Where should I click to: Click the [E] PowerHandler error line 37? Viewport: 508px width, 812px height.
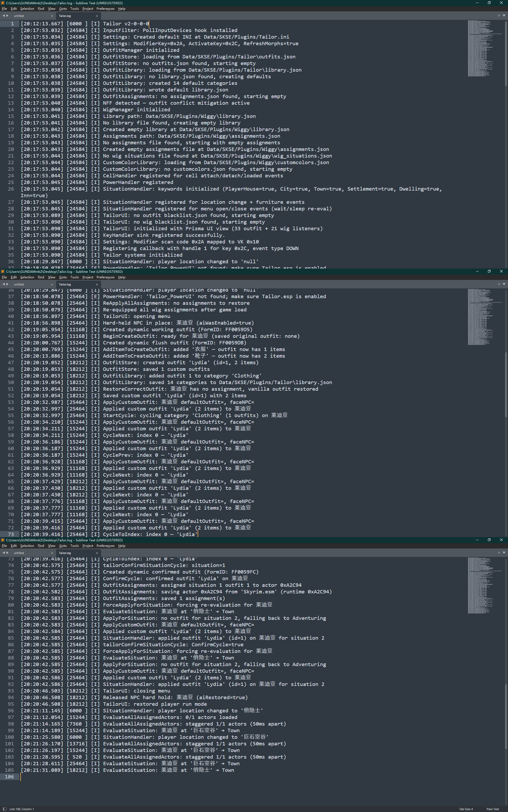tap(173, 297)
